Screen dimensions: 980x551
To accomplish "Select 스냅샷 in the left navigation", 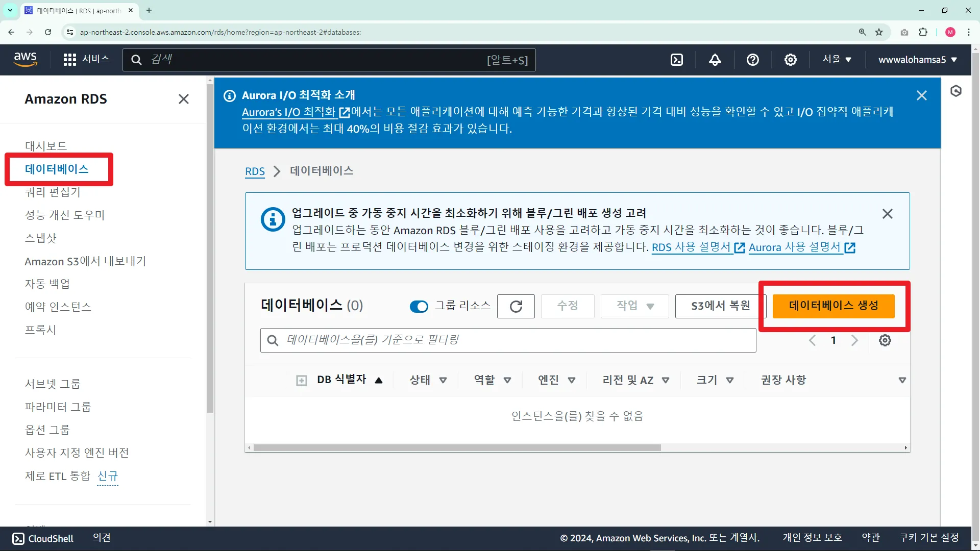I will click(41, 238).
